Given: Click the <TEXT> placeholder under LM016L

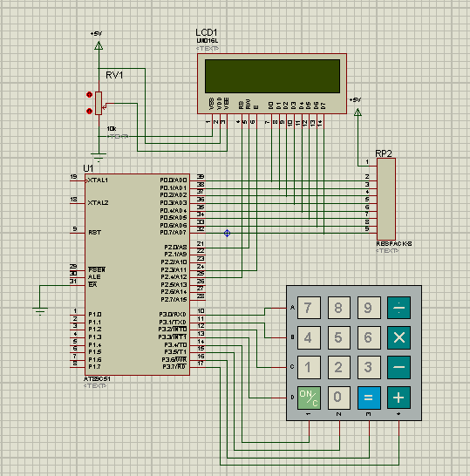Looking at the screenshot, I should (208, 48).
